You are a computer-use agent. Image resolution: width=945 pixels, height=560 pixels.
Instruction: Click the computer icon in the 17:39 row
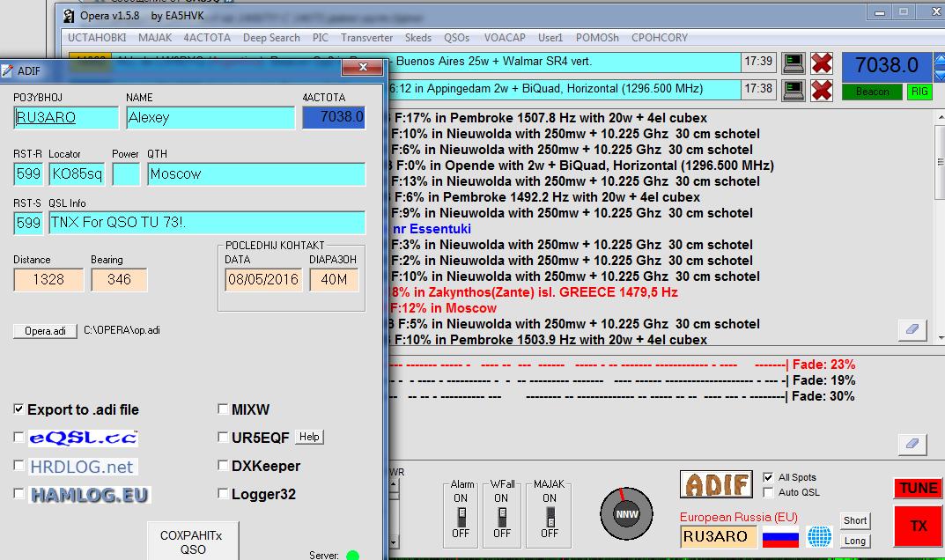click(794, 63)
